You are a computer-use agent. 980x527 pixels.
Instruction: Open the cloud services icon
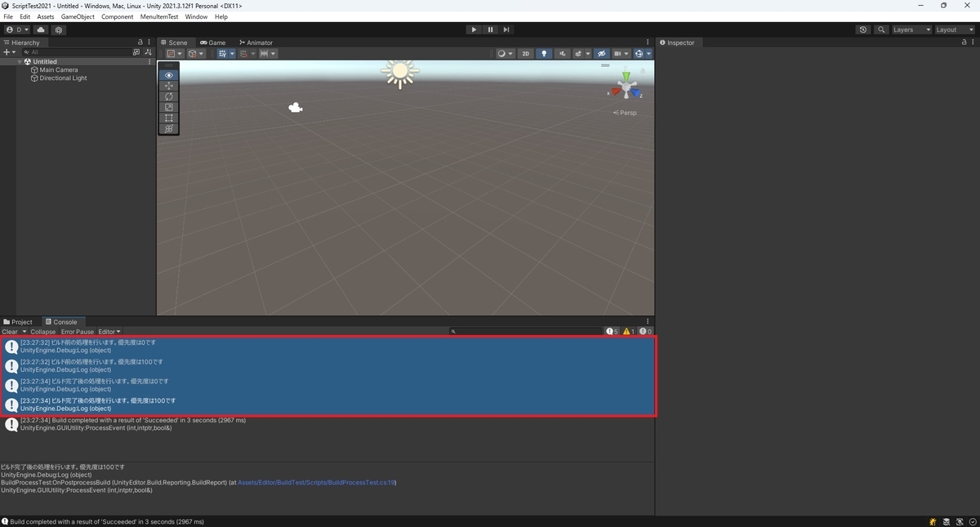click(x=41, y=29)
